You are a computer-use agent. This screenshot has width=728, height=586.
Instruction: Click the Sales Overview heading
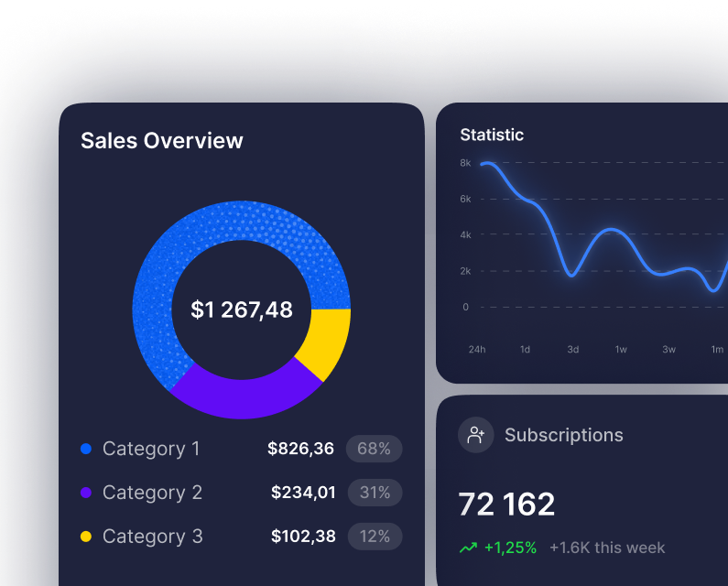pyautogui.click(x=161, y=141)
